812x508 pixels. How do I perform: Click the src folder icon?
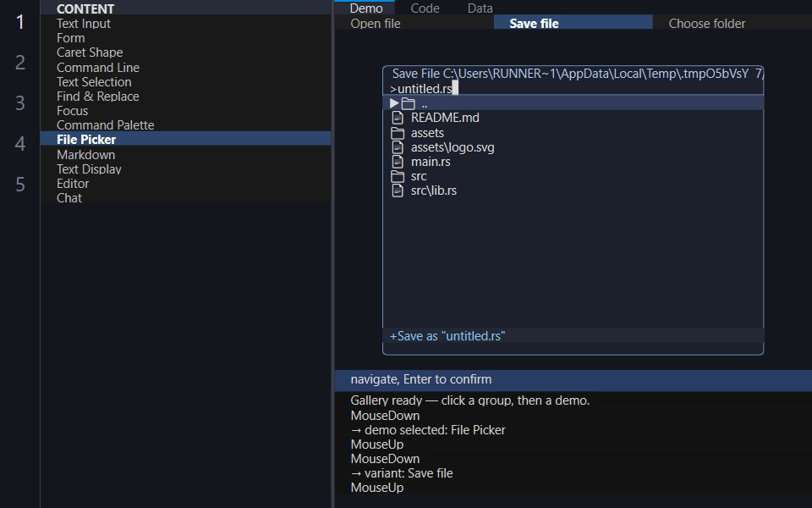click(x=398, y=177)
